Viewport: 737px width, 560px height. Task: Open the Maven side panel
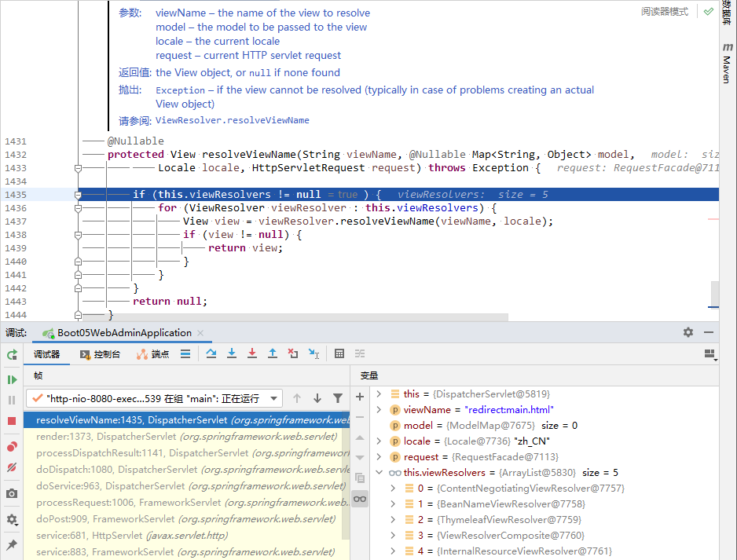727,64
